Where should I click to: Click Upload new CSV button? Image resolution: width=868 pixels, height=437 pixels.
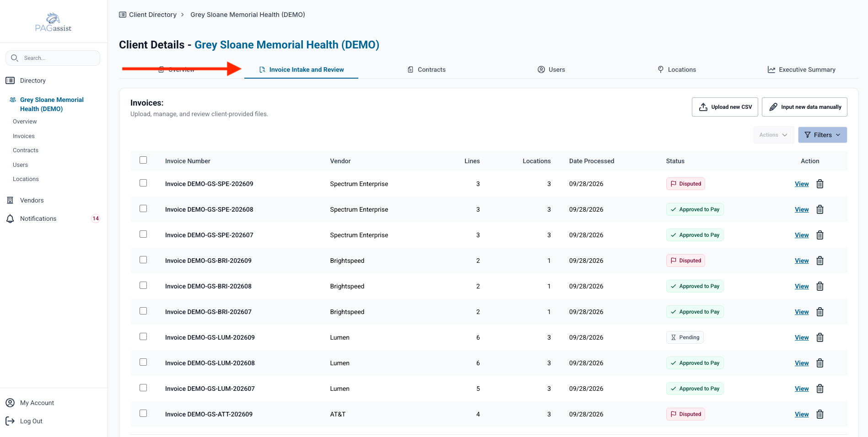(725, 107)
